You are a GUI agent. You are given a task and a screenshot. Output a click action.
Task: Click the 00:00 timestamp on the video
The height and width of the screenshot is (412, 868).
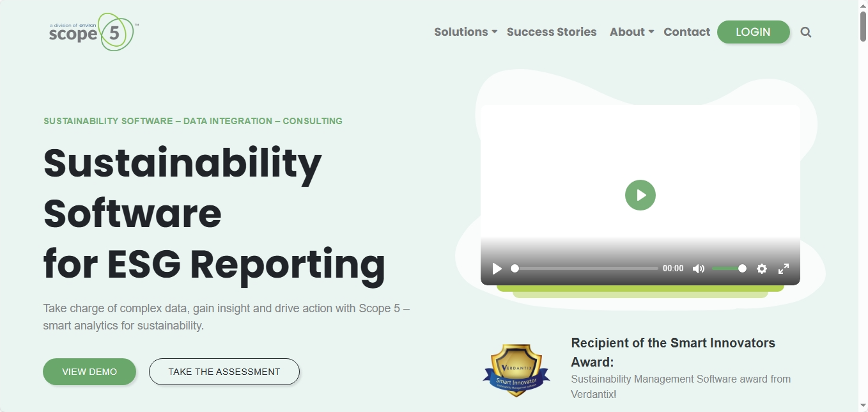click(x=672, y=268)
